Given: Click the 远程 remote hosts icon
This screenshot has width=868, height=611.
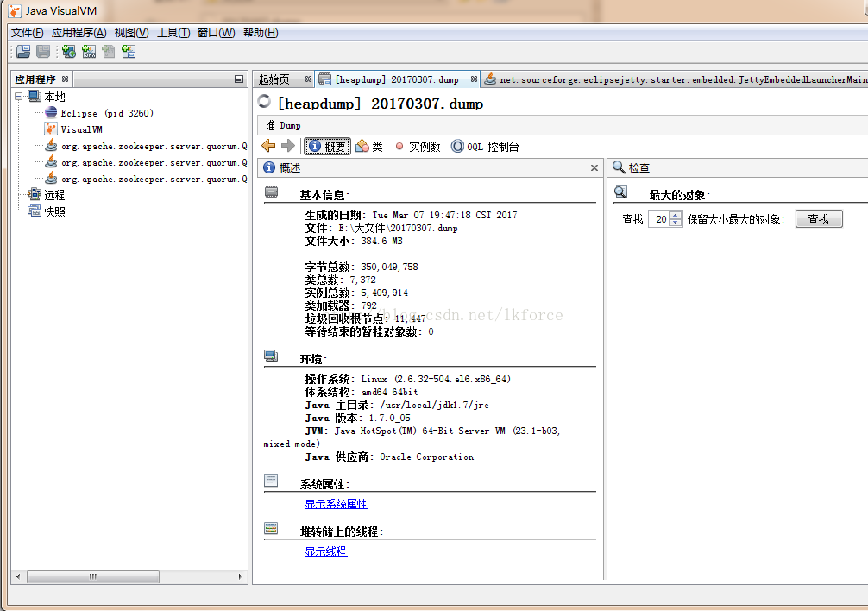Looking at the screenshot, I should coord(35,194).
